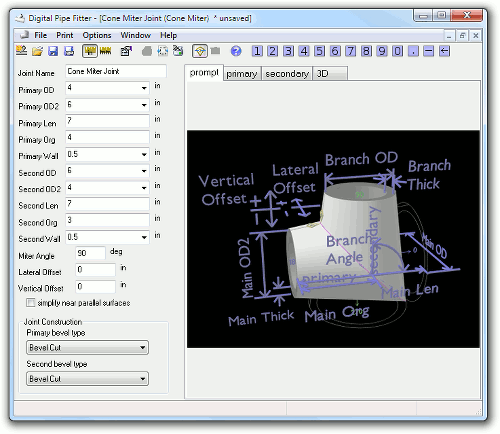Click the Joint Name input field

tap(116, 71)
